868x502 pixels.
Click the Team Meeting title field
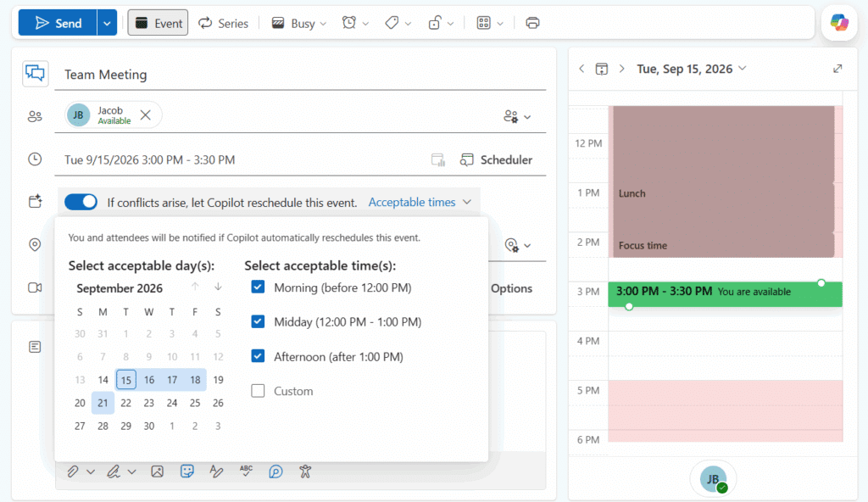click(300, 75)
